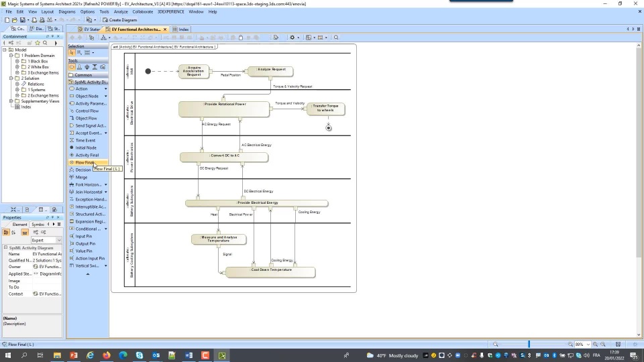Expand the Object Node dropdown arrow
Viewport: 644px width, 362px height.
105,97
